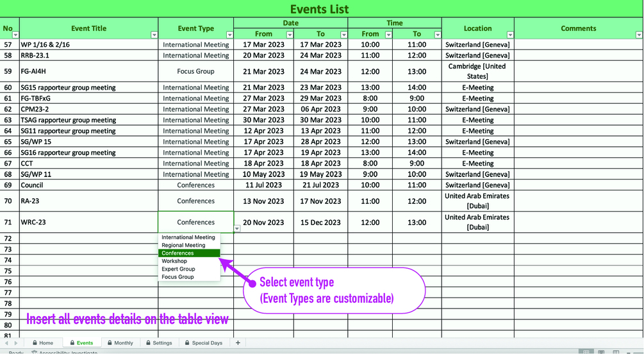Pick Focus Group in the event type list

tap(189, 276)
